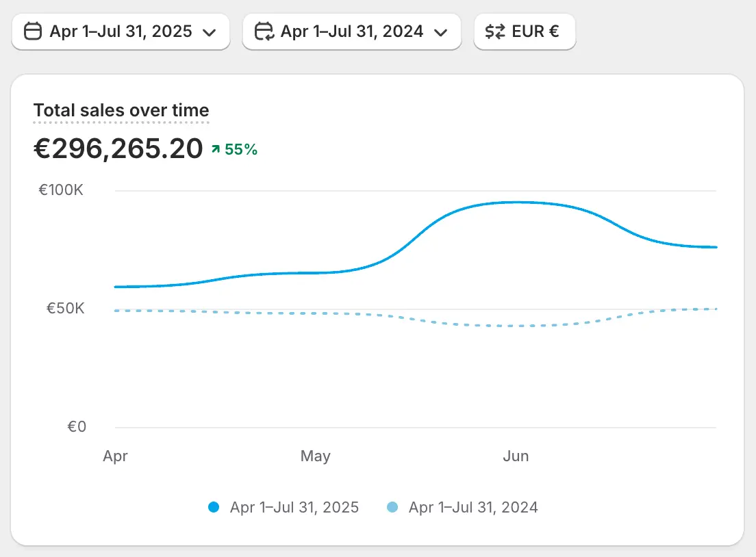This screenshot has width=756, height=557.
Task: Click the peak of the solid 2025 line
Action: pos(518,202)
